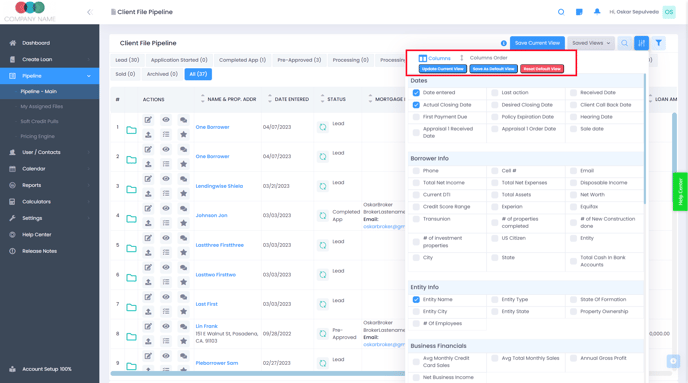Uncheck the Actual Closing Date column
The image size is (688, 383).
(x=416, y=105)
